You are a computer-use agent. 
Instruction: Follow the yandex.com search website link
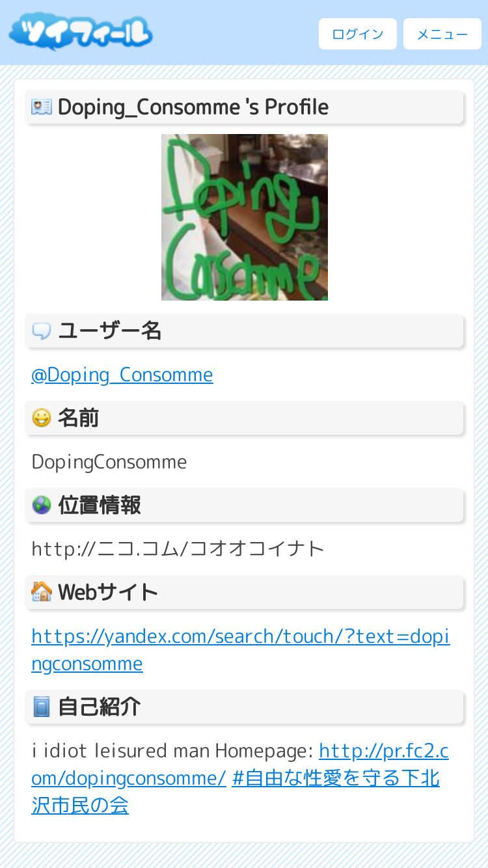tap(241, 650)
